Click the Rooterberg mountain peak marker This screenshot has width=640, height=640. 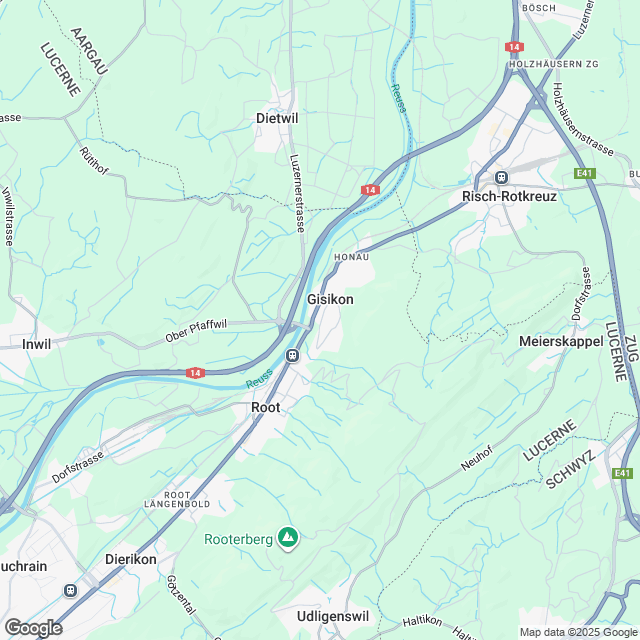tap(288, 538)
